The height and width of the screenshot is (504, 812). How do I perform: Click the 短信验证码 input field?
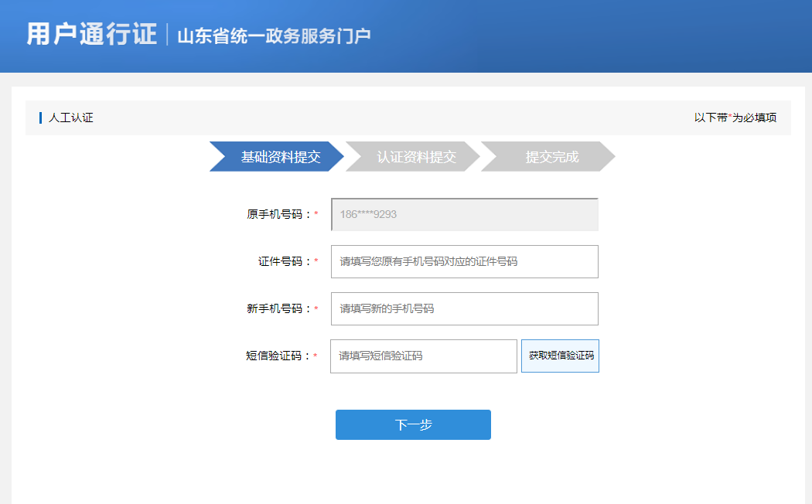point(423,356)
